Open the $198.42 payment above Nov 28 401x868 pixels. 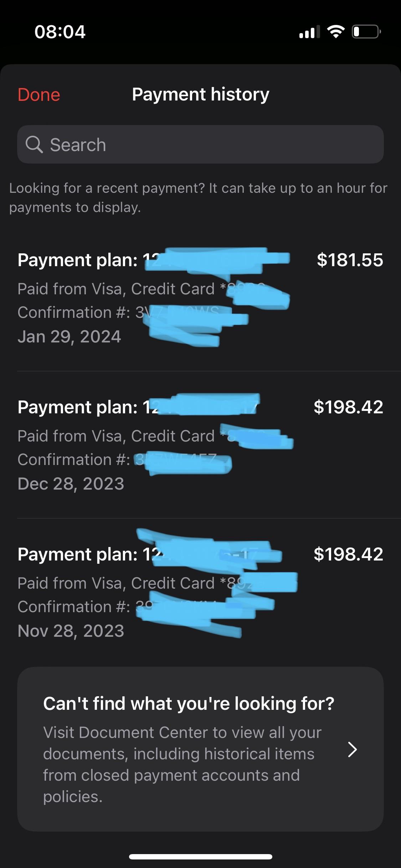(348, 554)
